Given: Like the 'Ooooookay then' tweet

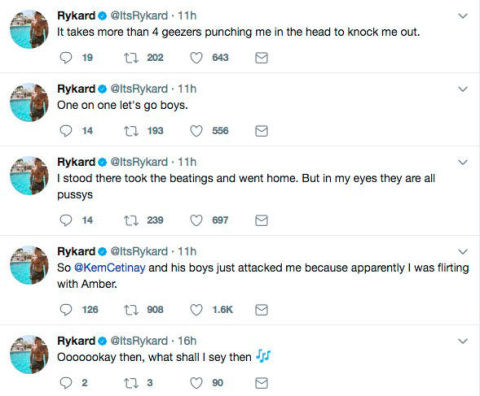Looking at the screenshot, I should pos(196,383).
